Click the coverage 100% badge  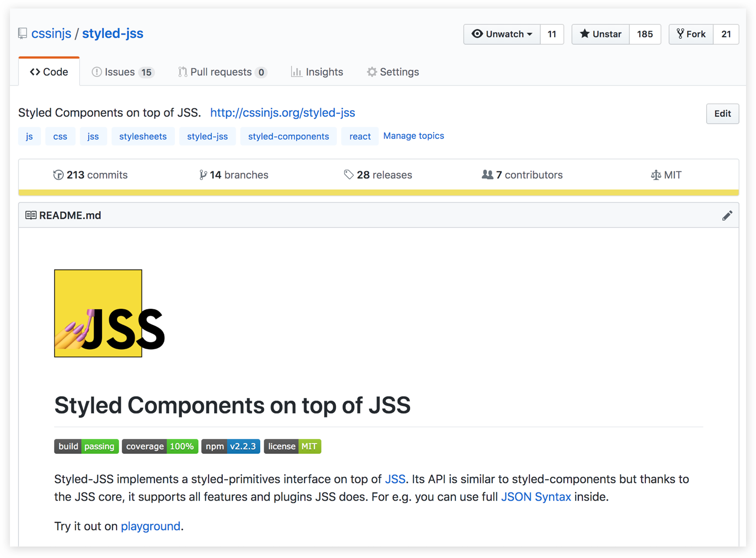pos(160,446)
